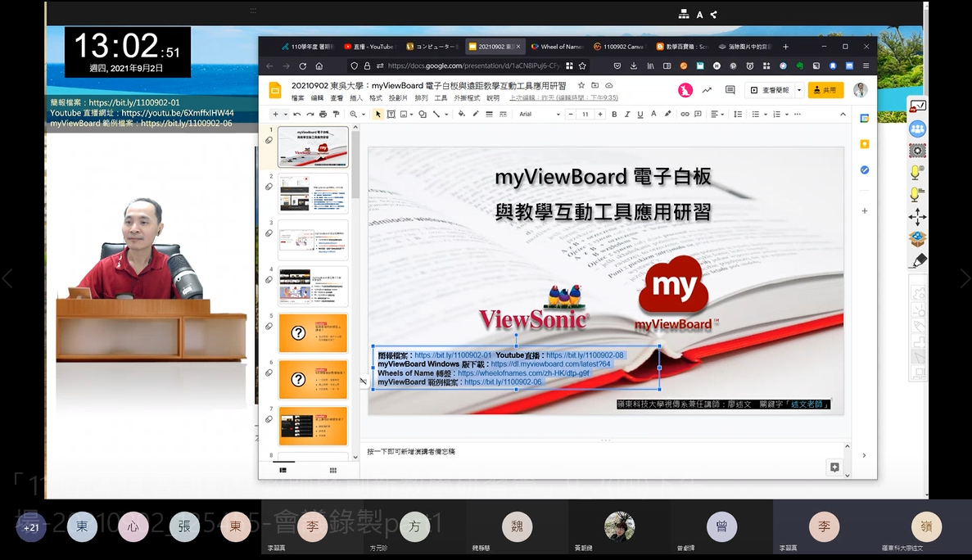The height and width of the screenshot is (560, 972).
Task: Open the Arial font dropdown
Action: 539,115
